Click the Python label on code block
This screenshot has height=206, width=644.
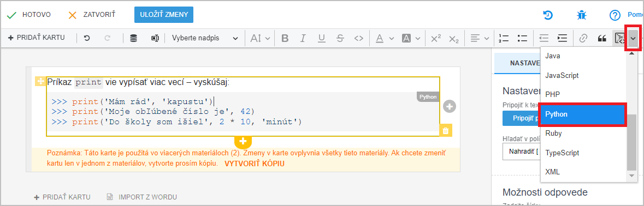pos(428,97)
